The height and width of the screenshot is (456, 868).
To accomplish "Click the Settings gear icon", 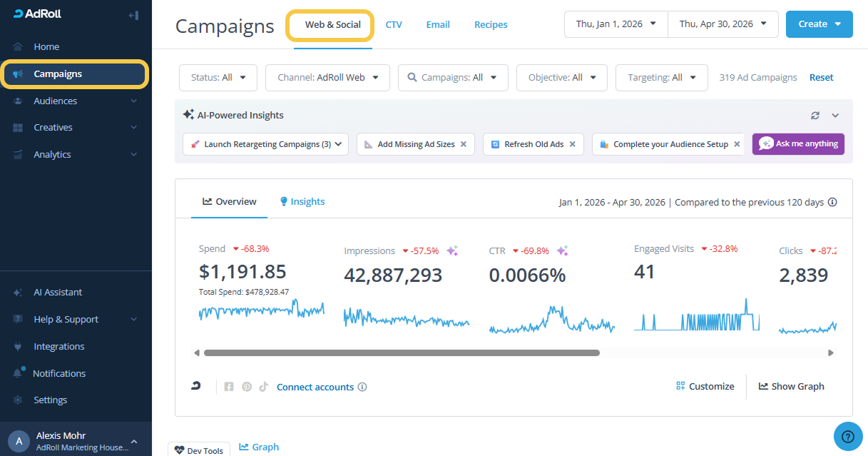I will point(18,400).
